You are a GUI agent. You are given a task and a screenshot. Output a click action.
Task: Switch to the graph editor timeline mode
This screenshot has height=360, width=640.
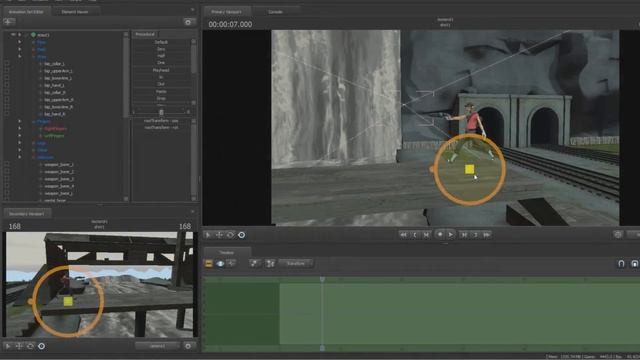coord(231,264)
